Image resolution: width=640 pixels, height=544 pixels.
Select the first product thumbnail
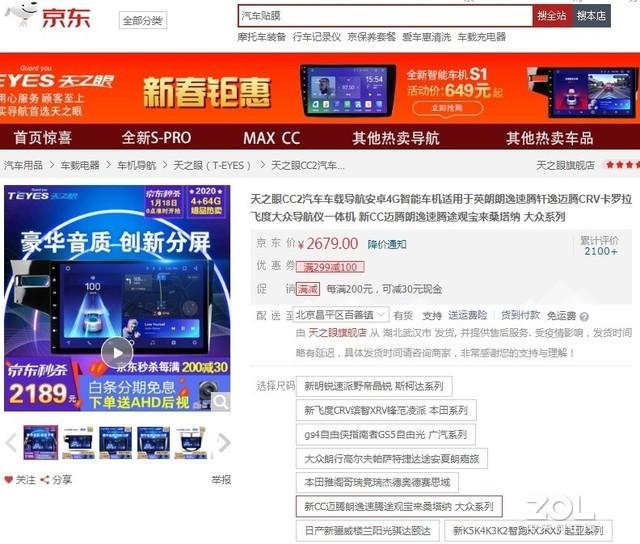(40, 442)
